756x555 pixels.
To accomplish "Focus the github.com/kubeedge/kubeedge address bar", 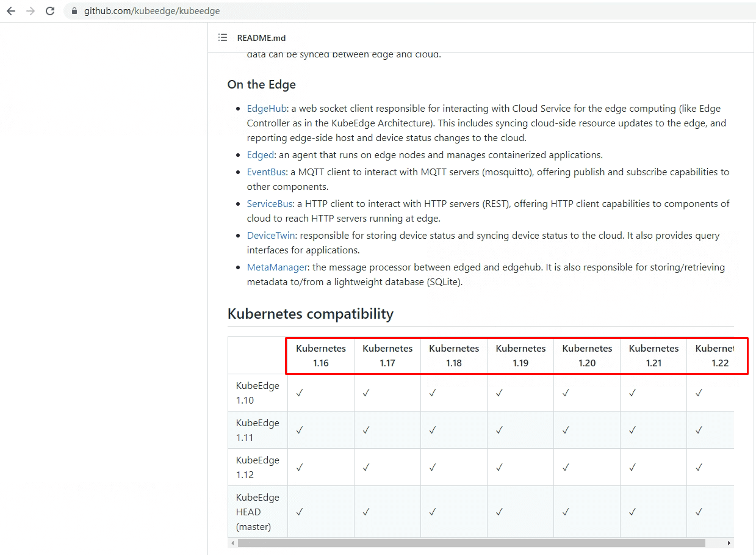I will tap(409, 11).
